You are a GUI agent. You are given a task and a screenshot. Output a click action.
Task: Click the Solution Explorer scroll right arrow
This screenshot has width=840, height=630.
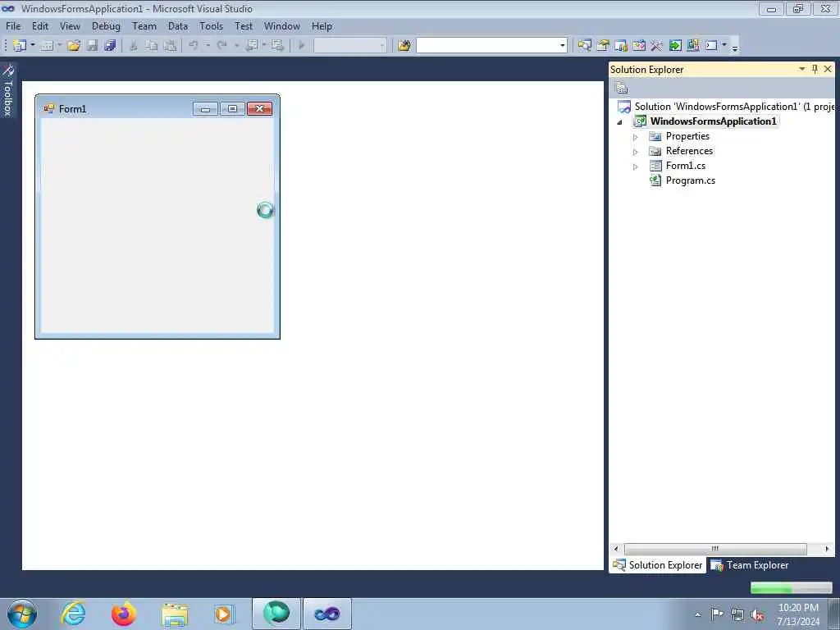[x=827, y=549]
